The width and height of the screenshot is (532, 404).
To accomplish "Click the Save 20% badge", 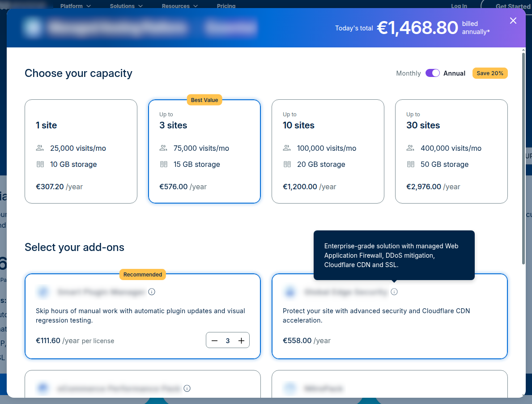I will (490, 73).
